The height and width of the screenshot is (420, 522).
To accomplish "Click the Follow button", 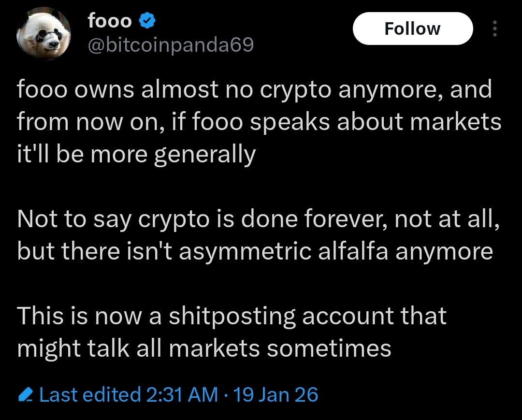I will coord(412,29).
